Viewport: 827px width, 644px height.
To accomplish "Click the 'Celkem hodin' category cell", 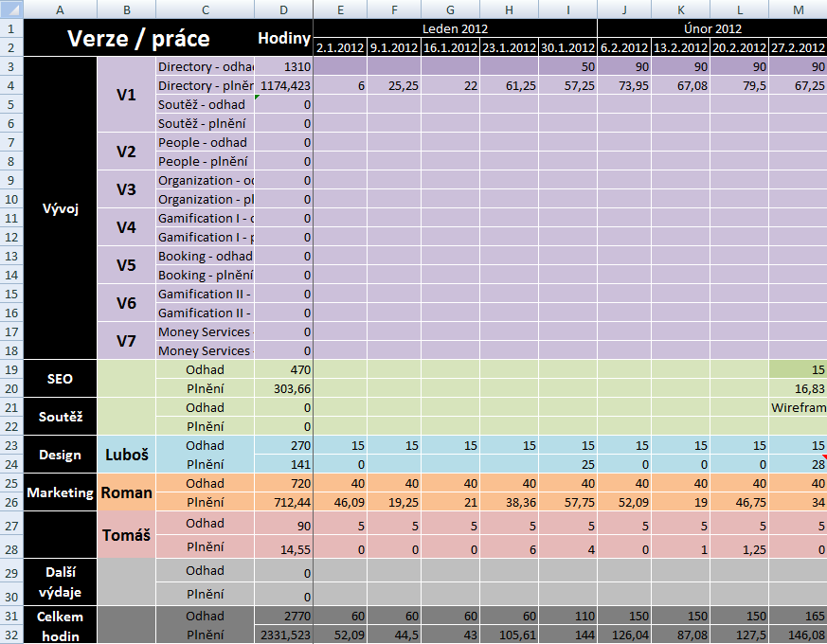I will point(60,626).
